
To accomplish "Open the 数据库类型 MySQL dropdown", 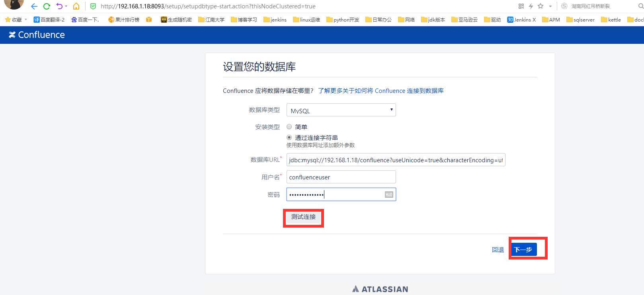I will click(341, 110).
